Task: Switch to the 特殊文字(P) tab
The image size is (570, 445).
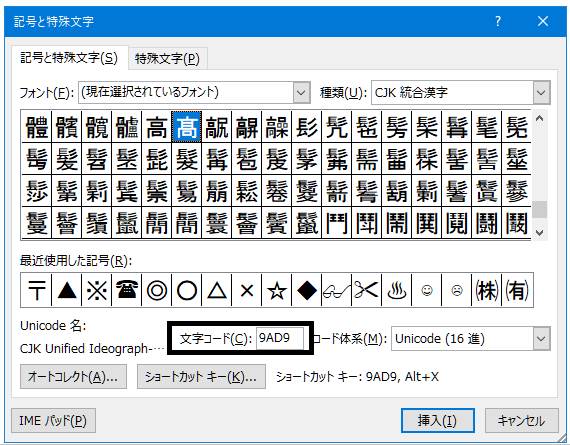Action: 168,59
